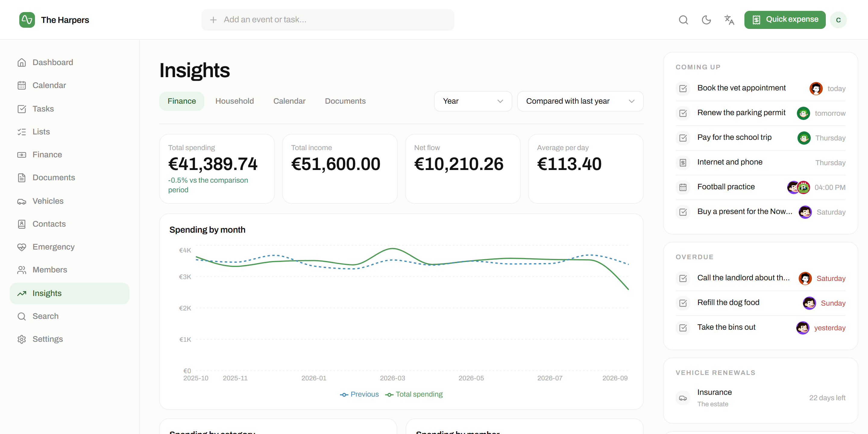
Task: Open Settings gear in sidebar
Action: pyautogui.click(x=22, y=339)
